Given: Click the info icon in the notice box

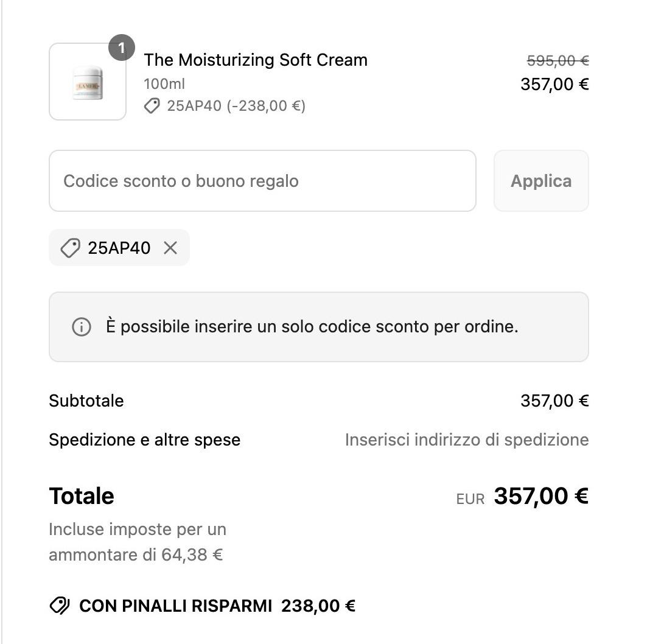Looking at the screenshot, I should click(82, 327).
